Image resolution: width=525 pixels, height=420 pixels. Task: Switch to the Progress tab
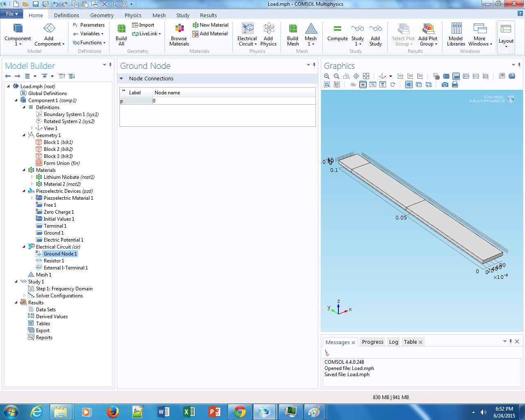[x=372, y=342]
